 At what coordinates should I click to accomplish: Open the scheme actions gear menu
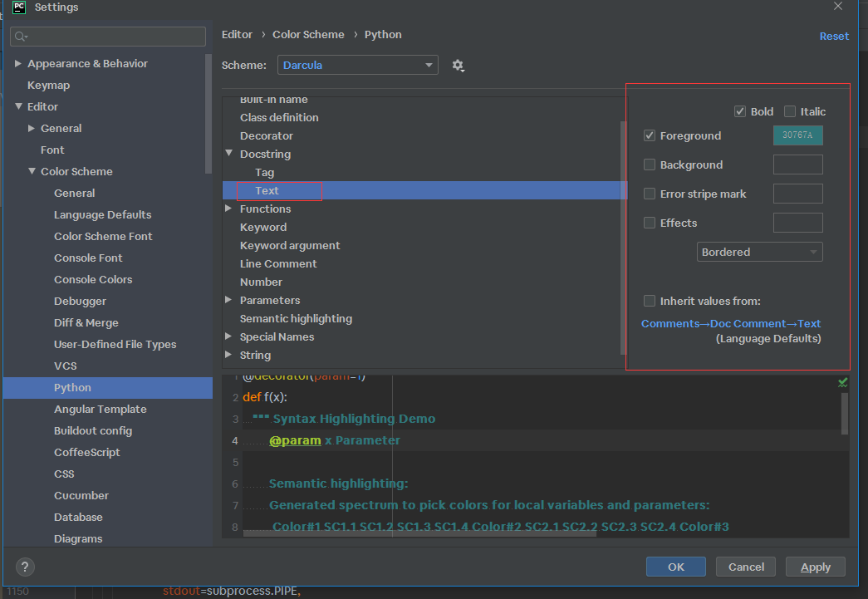(458, 66)
